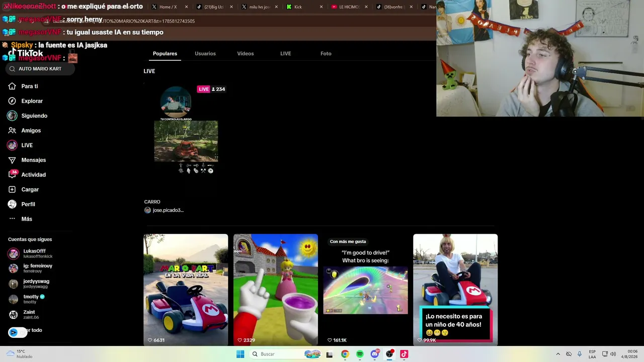Switch to the Foto tab
644x362 pixels.
tap(326, 53)
